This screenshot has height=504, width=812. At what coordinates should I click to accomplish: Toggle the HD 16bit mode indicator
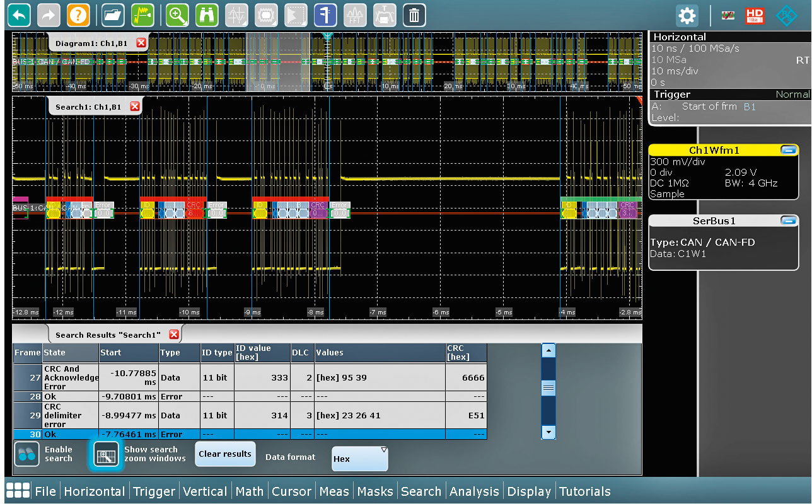pyautogui.click(x=754, y=15)
